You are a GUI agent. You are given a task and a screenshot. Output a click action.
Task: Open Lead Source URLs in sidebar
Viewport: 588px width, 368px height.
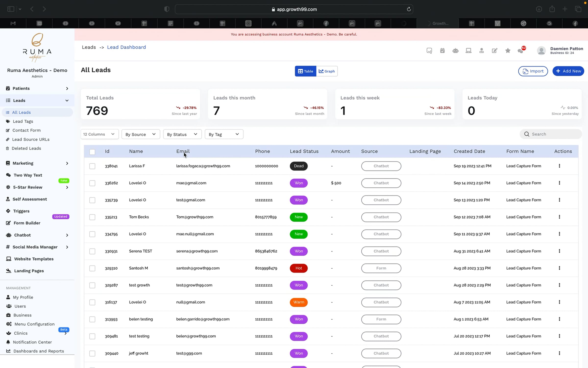[x=31, y=139]
